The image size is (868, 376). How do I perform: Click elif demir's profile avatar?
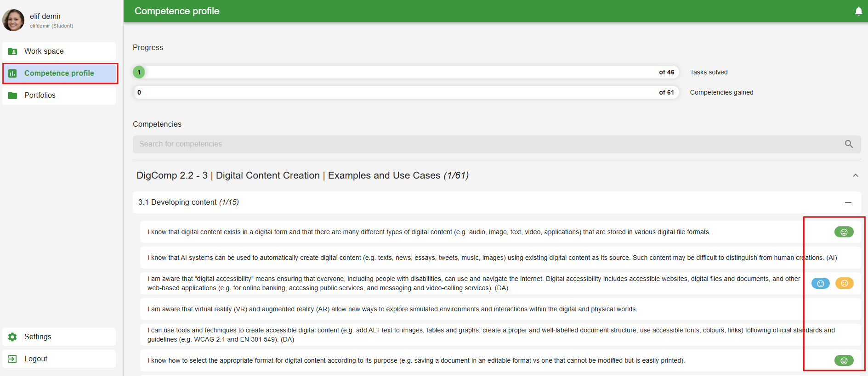(13, 20)
